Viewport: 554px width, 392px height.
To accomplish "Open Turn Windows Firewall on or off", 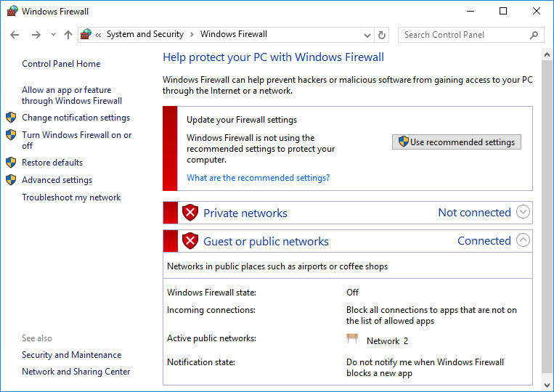I will [77, 140].
